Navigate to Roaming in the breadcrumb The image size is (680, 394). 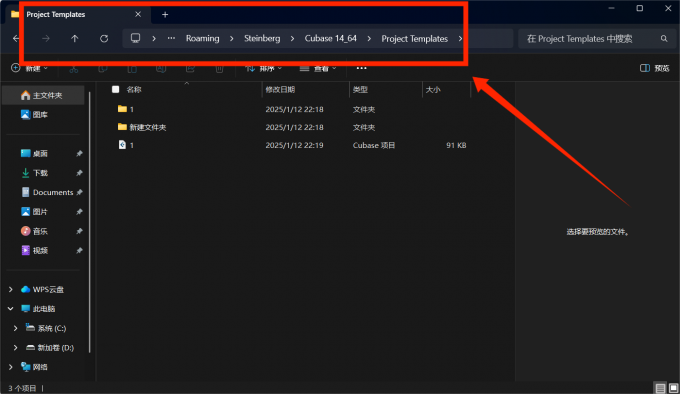point(203,39)
